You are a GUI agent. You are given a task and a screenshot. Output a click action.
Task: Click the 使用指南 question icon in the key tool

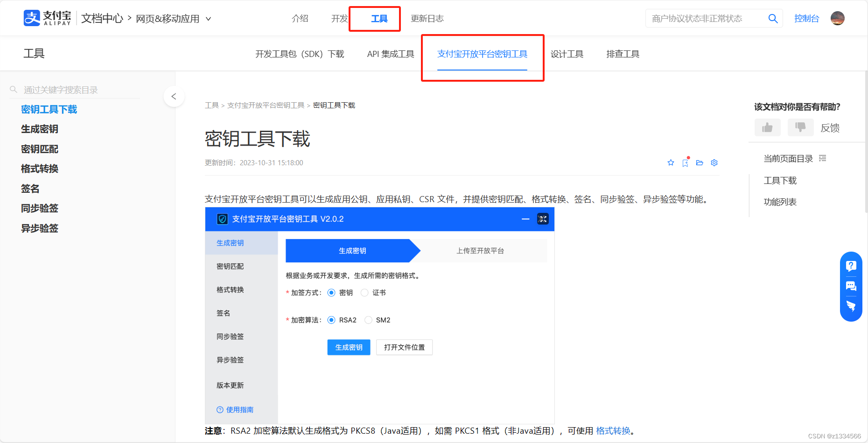(220, 409)
